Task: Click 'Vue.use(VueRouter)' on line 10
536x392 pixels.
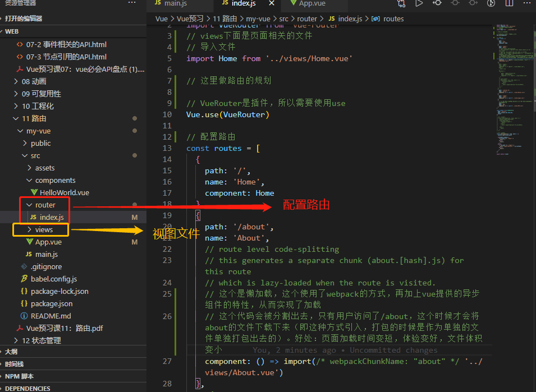Action: click(228, 114)
